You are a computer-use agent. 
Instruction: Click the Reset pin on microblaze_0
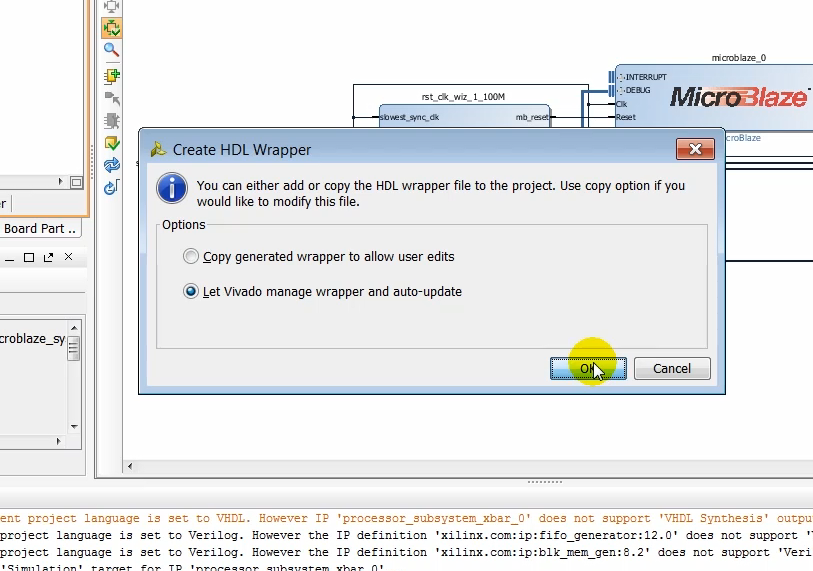coord(626,117)
